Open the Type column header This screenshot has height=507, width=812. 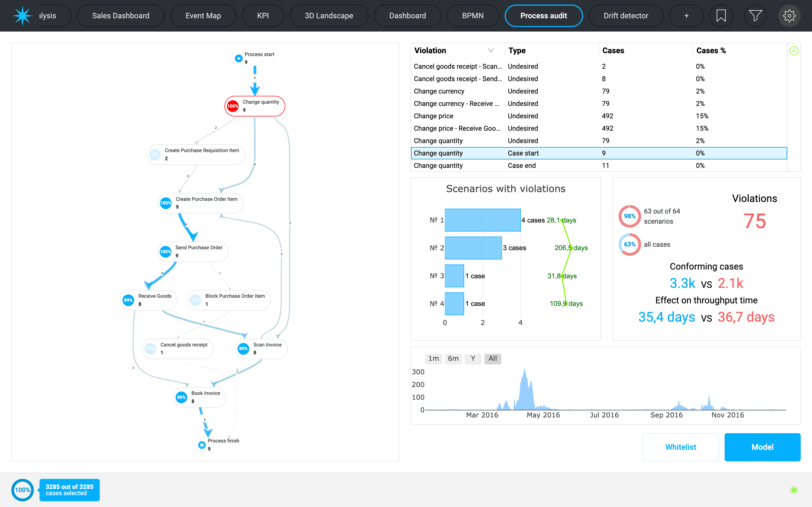(517, 51)
